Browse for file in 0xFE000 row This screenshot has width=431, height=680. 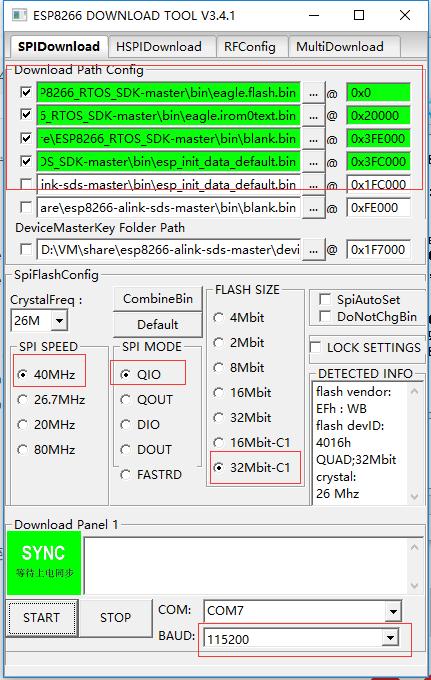tap(313, 208)
